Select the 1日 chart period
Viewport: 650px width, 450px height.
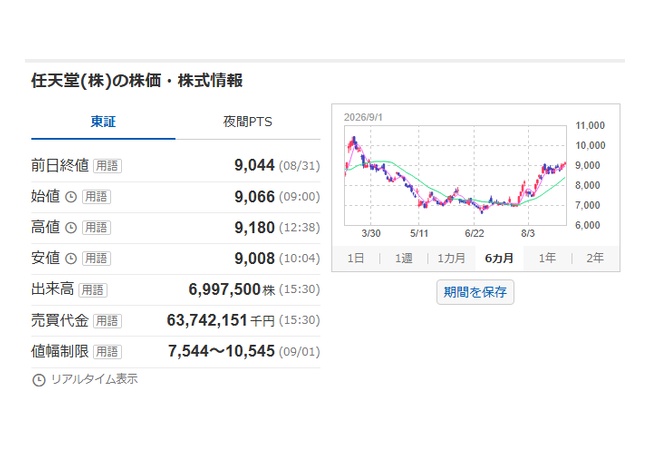355,258
